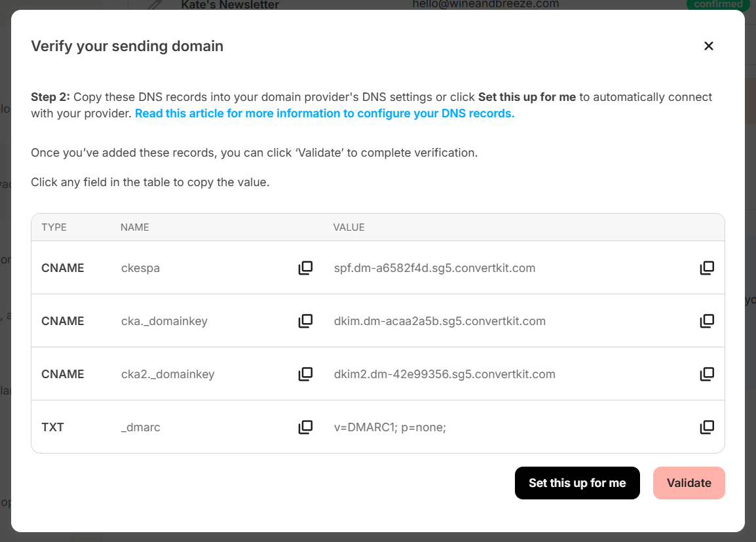Click the Validate button
The image size is (756, 542).
689,483
